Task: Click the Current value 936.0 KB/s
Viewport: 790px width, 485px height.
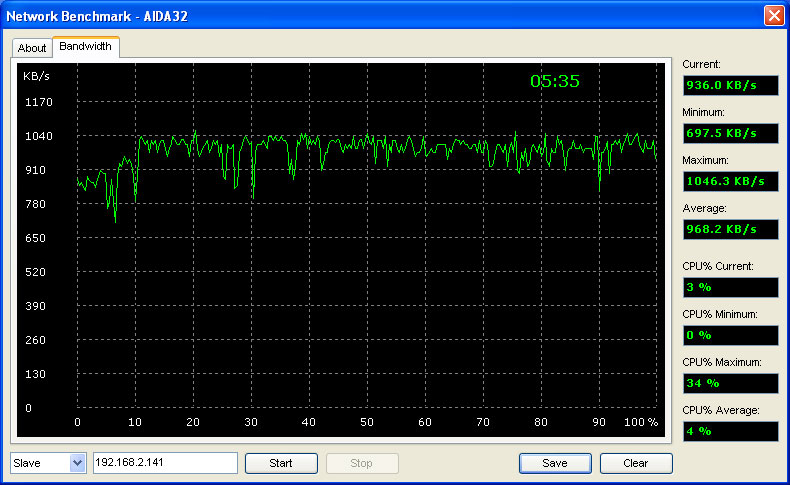Action: coord(731,85)
